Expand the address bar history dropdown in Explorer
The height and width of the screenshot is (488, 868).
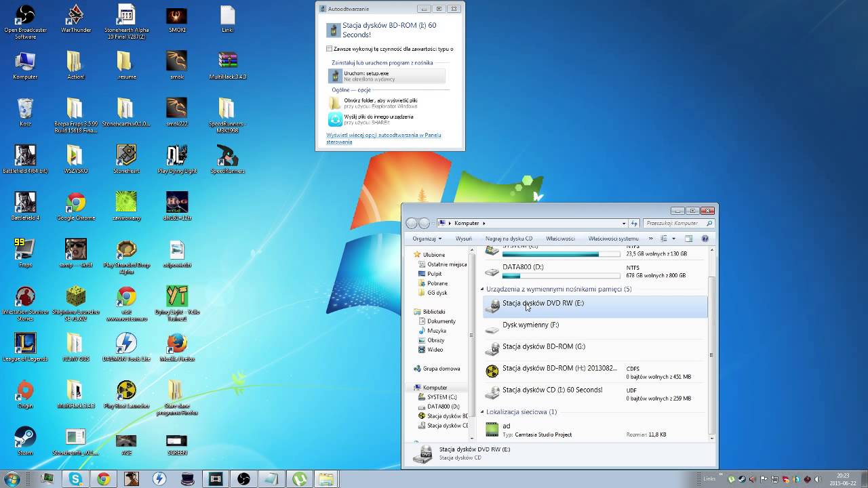pyautogui.click(x=624, y=223)
